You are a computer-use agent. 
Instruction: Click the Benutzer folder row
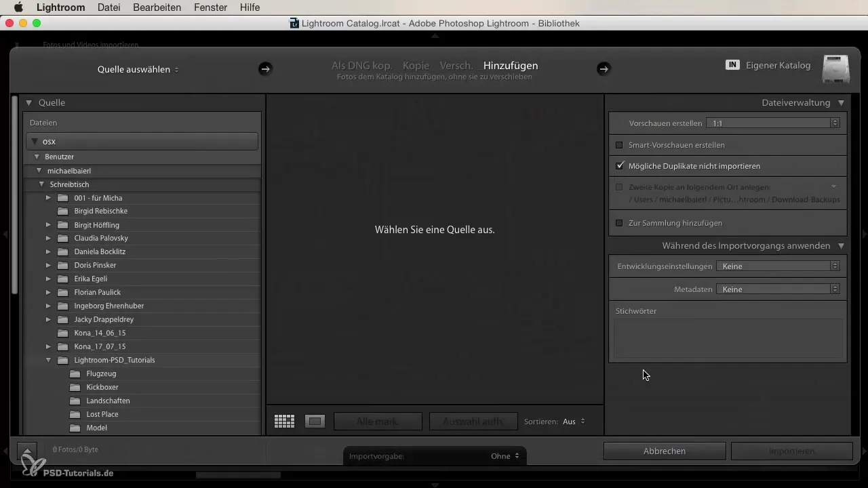[x=142, y=157]
